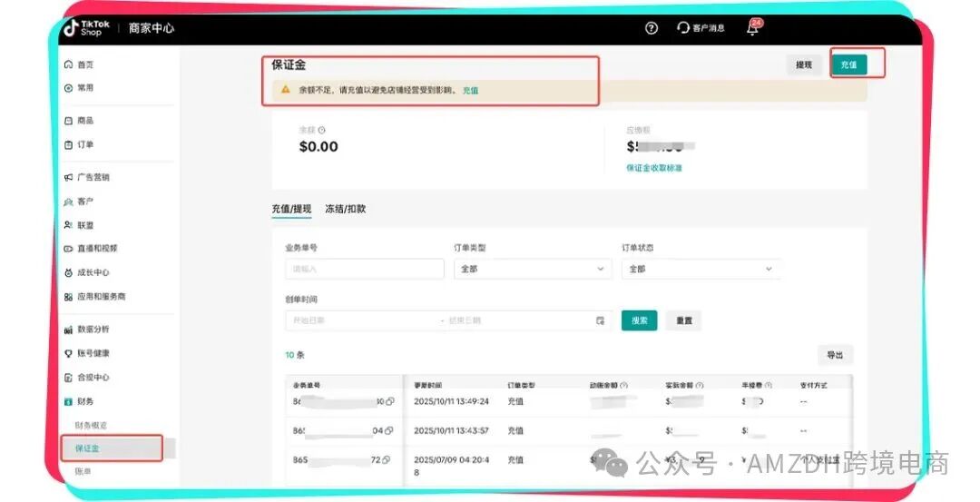Click the help question mark icon
The width and height of the screenshot is (980, 502).
(x=651, y=28)
